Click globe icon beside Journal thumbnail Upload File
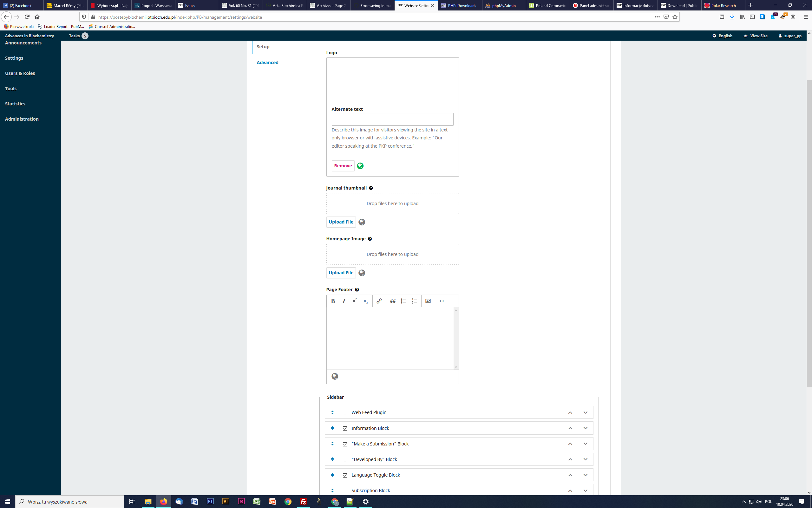Image resolution: width=812 pixels, height=508 pixels. tap(362, 222)
